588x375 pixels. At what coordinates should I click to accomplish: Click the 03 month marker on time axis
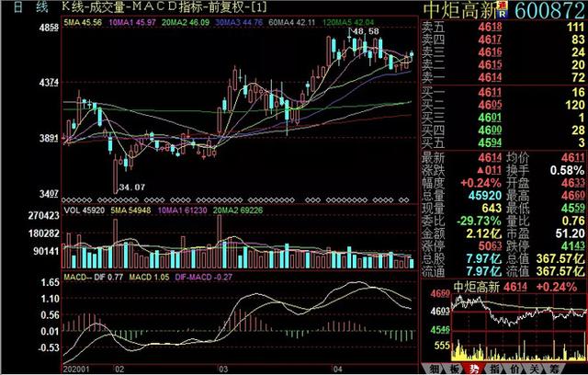pyautogui.click(x=222, y=369)
